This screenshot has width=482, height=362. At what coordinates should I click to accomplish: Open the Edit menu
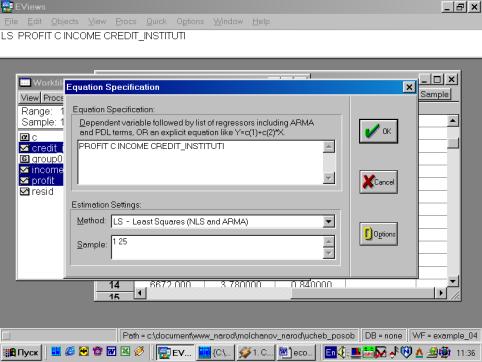pyautogui.click(x=34, y=21)
